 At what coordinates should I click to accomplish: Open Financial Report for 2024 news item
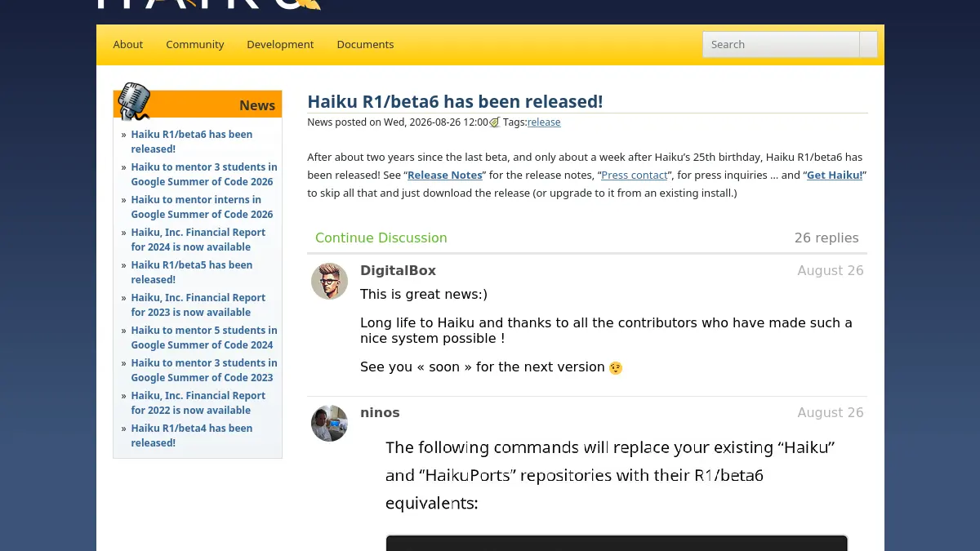point(198,239)
